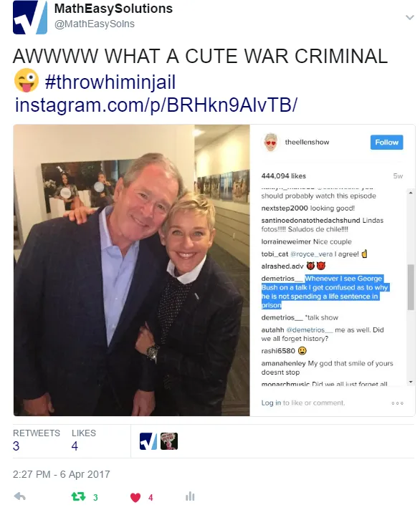420x510 pixels.
Task: Open the three-dots more options icon
Action: tap(398, 403)
